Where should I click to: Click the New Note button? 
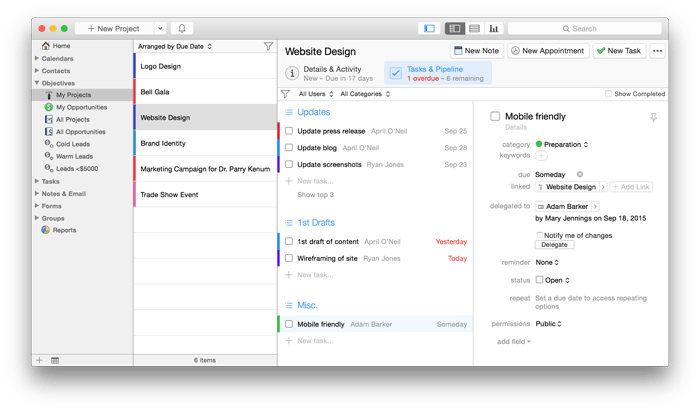(x=477, y=51)
